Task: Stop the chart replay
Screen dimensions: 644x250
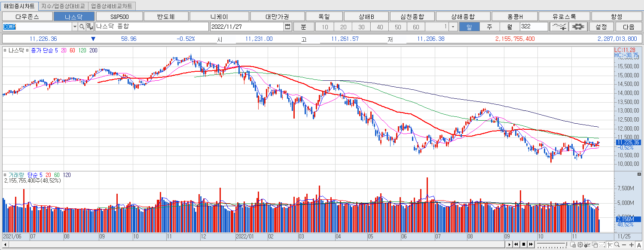Action: pos(524,244)
